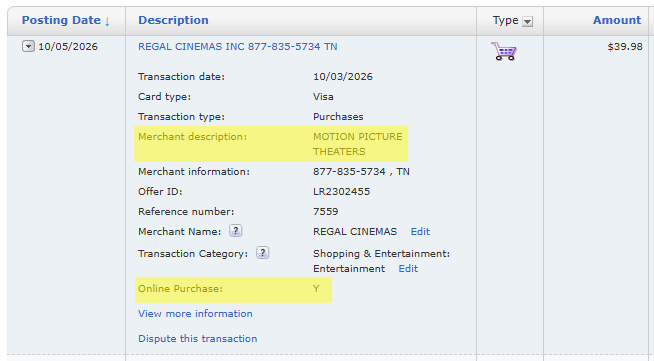654x361 pixels.
Task: Select transaction date 10/03/2026 value
Action: click(x=343, y=77)
